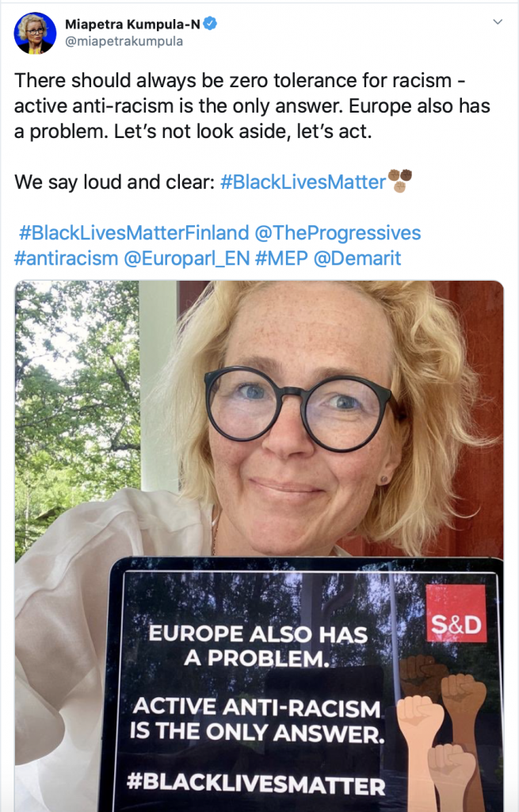
Task: Click the red S&D logo in the photo
Action: point(456,614)
